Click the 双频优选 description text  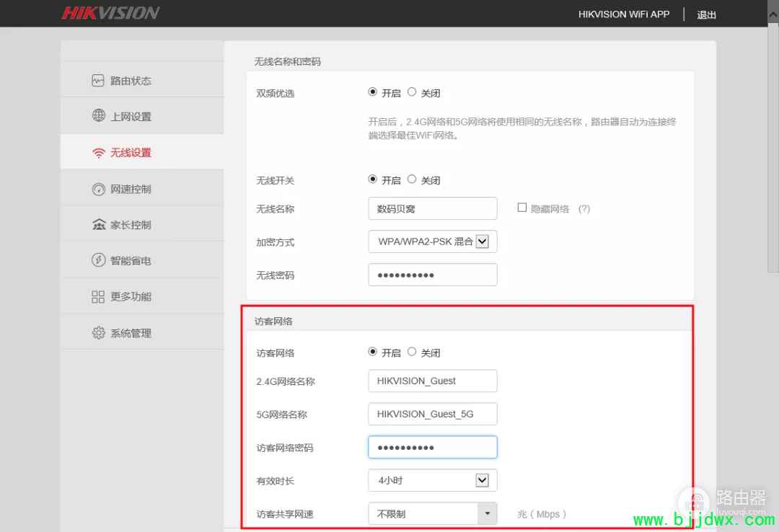[521, 128]
